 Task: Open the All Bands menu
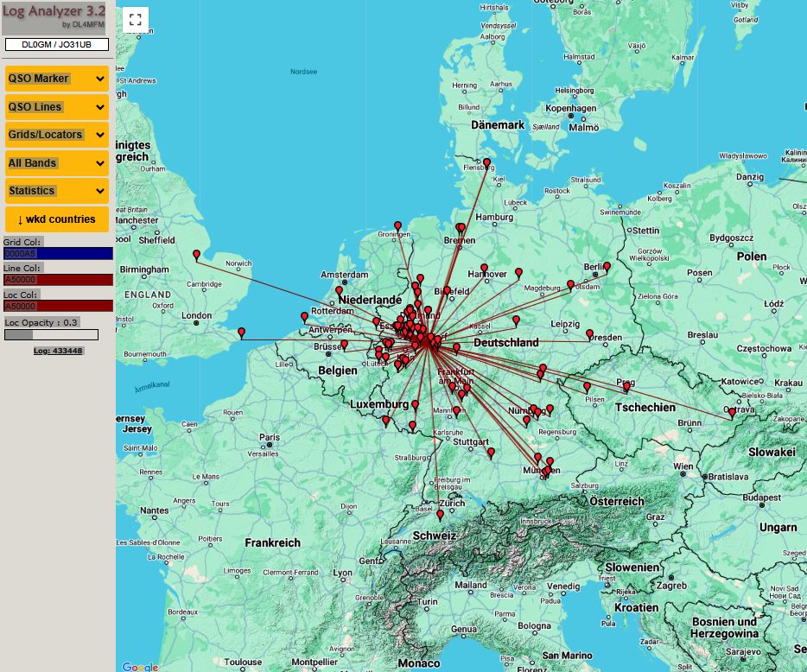[57, 163]
